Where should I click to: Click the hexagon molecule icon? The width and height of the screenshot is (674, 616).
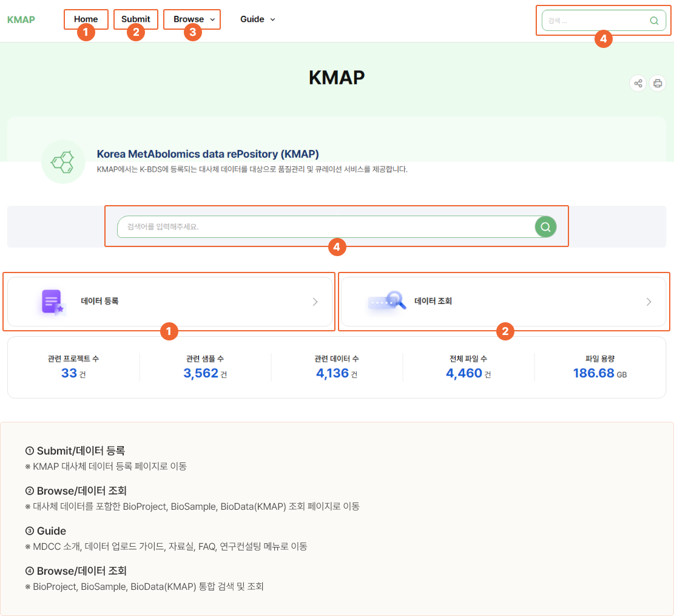click(63, 161)
